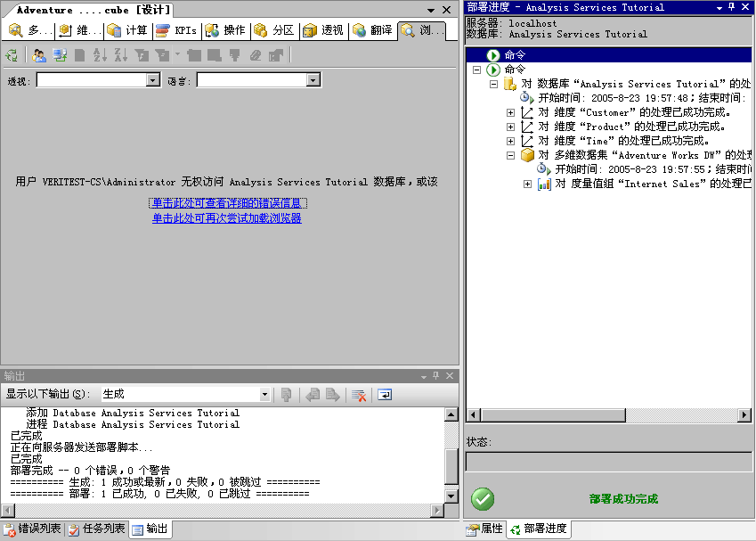Pin the 输出 output panel
Viewport: 756px width, 541px height.
click(x=435, y=375)
